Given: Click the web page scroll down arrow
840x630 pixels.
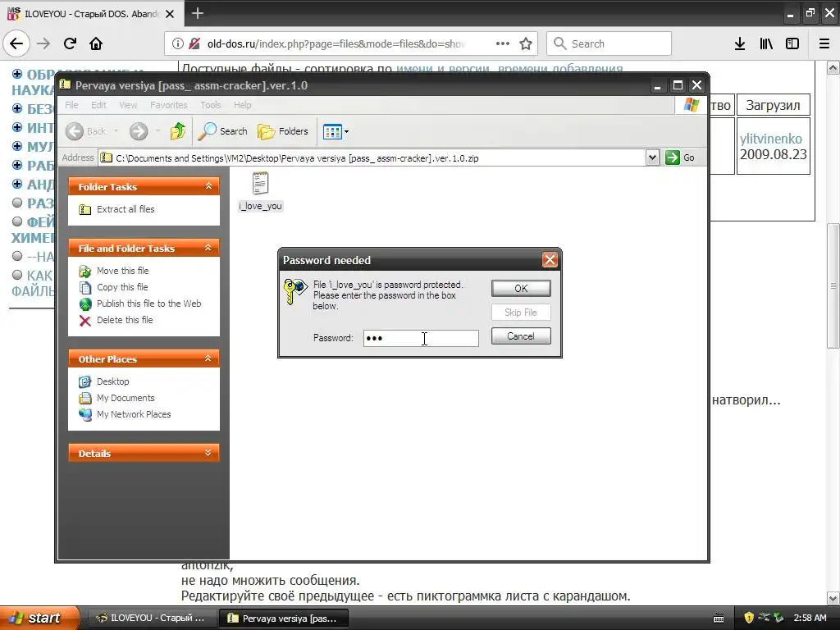Looking at the screenshot, I should pyautogui.click(x=833, y=598).
